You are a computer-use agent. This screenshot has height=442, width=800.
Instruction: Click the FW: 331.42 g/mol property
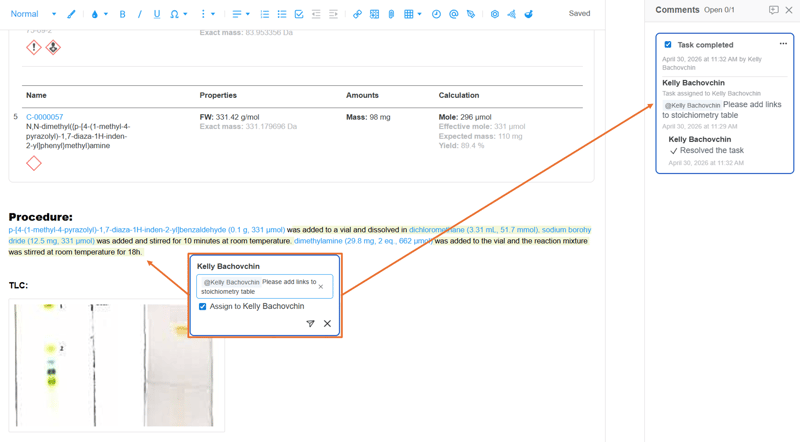click(230, 117)
